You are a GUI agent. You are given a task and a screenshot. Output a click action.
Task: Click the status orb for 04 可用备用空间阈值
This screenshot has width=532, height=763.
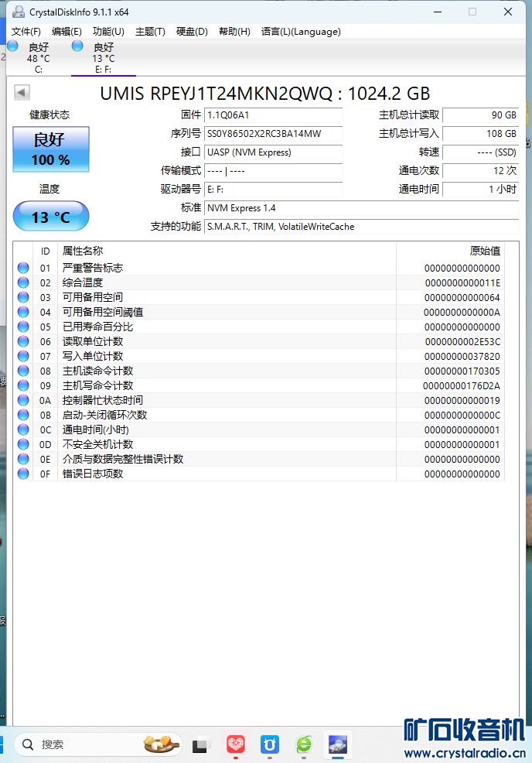point(23,311)
